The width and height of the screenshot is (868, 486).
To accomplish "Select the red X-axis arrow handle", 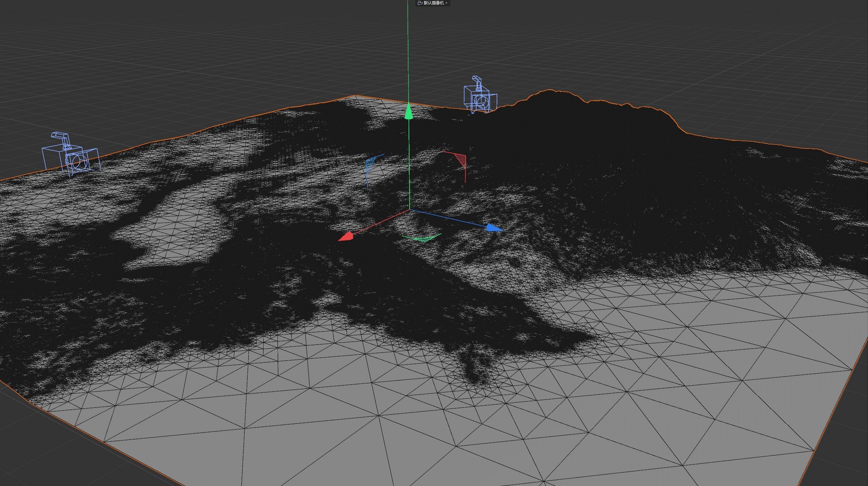I will click(x=346, y=236).
